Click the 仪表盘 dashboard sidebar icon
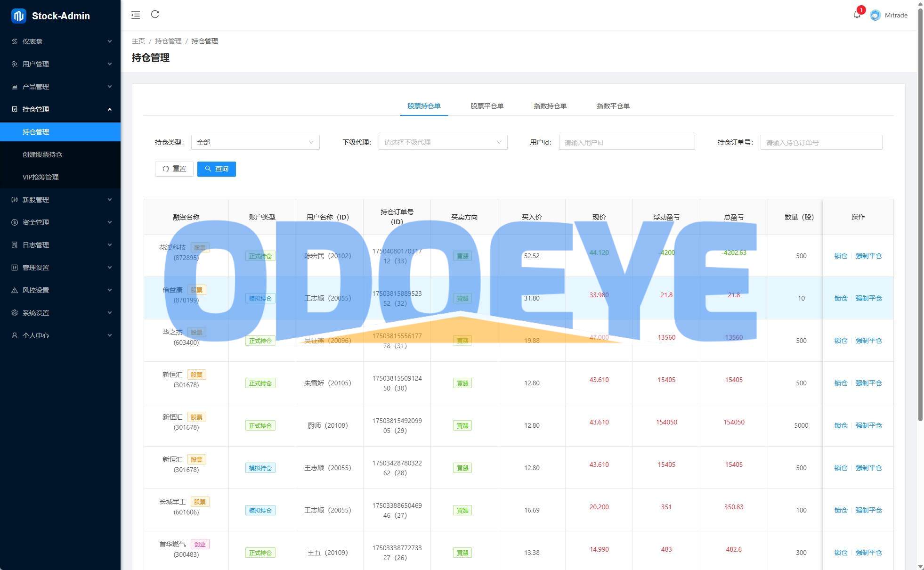924x570 pixels. (15, 41)
